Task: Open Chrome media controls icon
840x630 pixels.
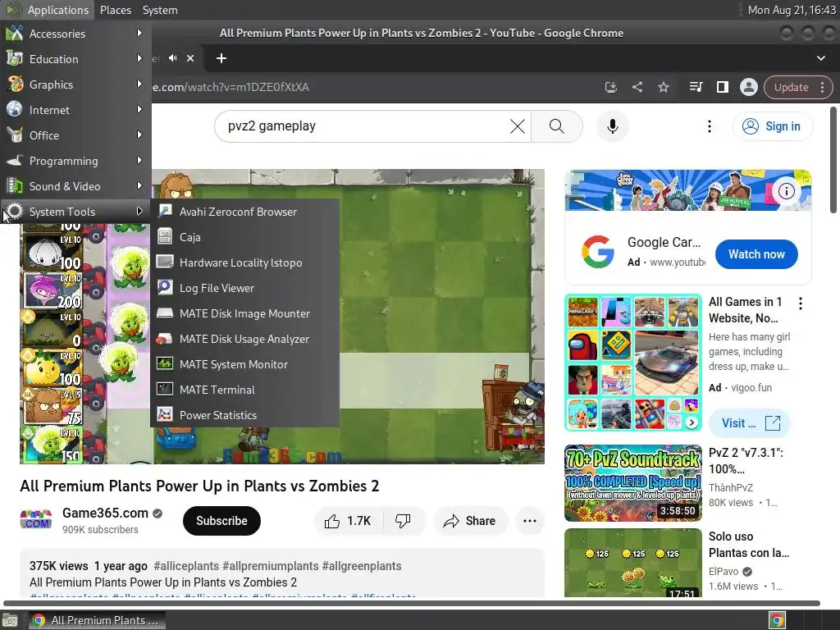Action: [x=696, y=87]
